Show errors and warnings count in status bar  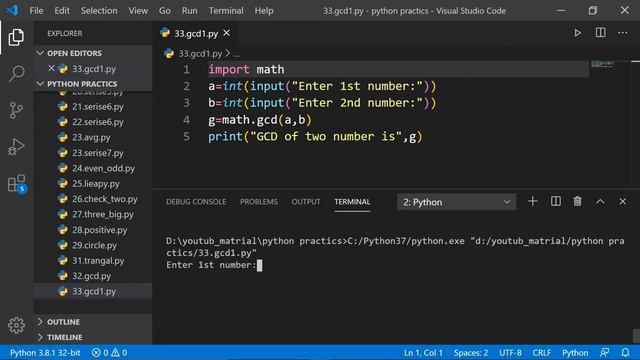[x=109, y=353]
